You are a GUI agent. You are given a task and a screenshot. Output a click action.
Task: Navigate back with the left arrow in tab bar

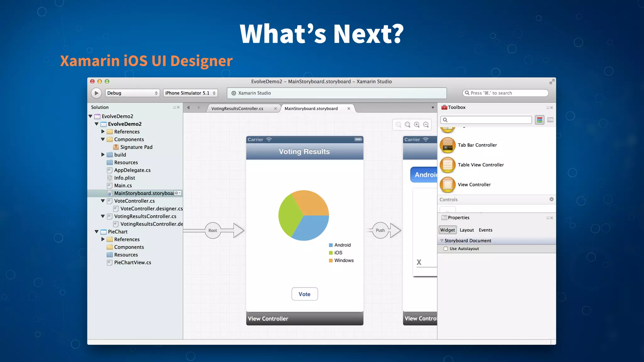(188, 107)
